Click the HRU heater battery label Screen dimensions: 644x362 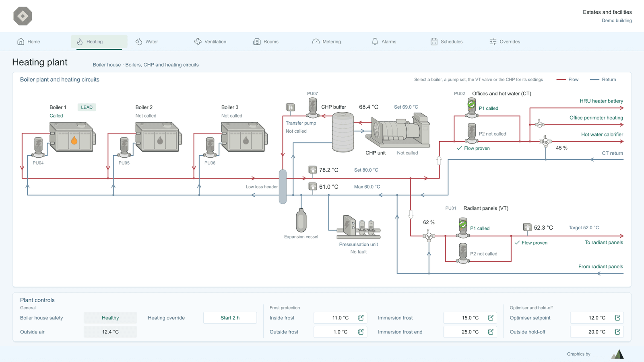click(601, 101)
